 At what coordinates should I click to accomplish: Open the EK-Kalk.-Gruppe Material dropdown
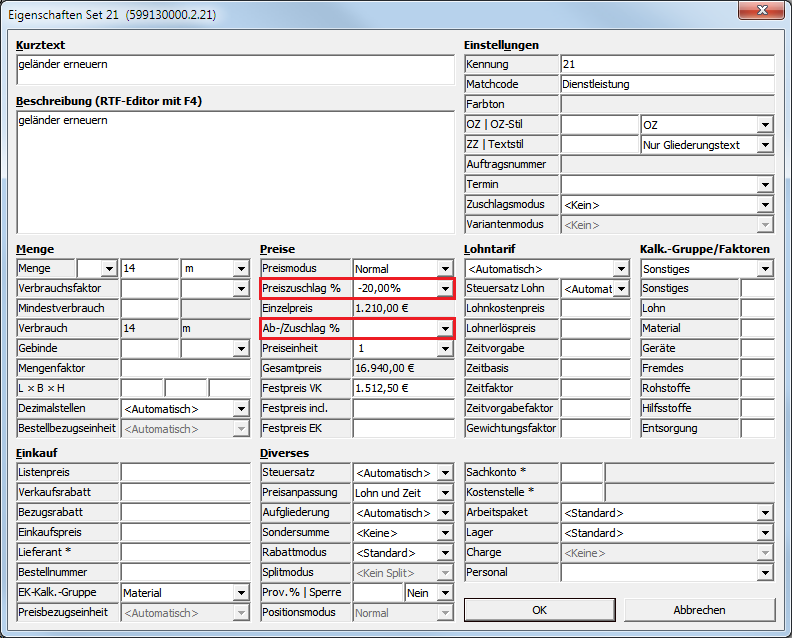(x=240, y=593)
